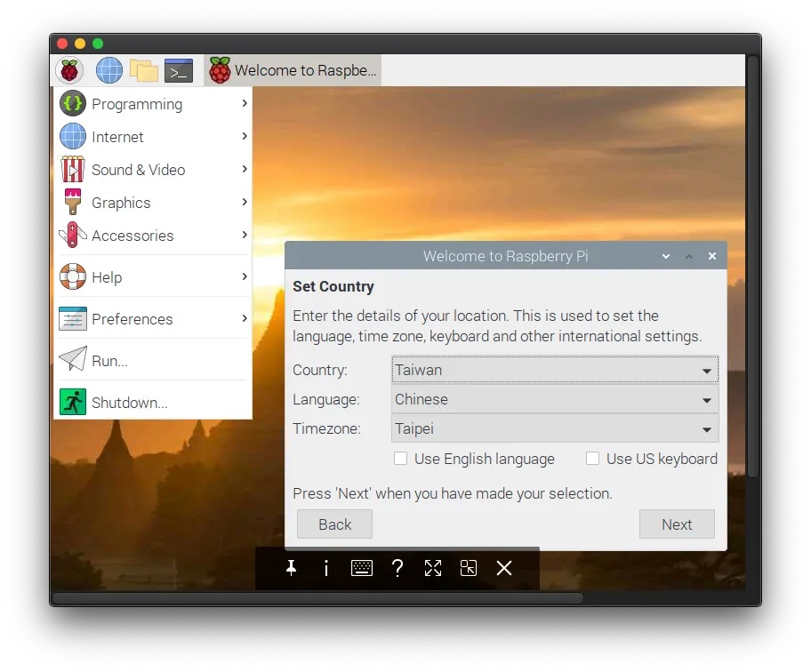The height and width of the screenshot is (672, 811).
Task: Open the Timezone dropdown showing Taipei
Action: [x=554, y=428]
